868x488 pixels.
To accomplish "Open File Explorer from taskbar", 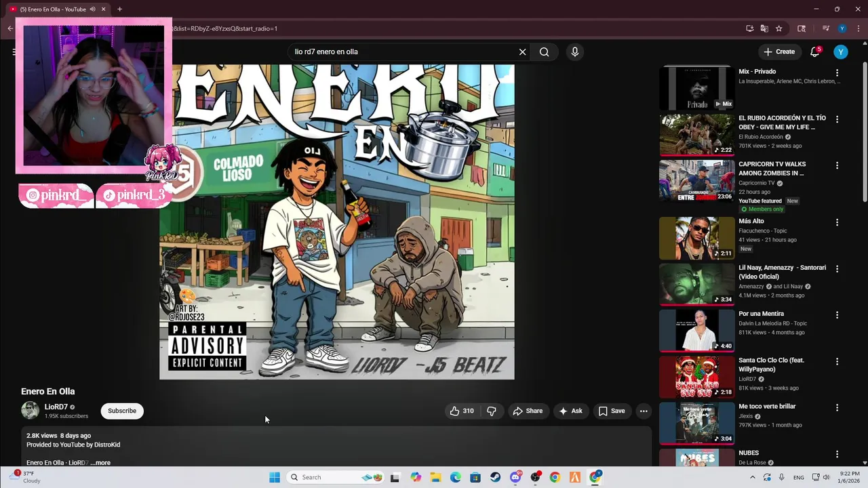I will pyautogui.click(x=435, y=477).
